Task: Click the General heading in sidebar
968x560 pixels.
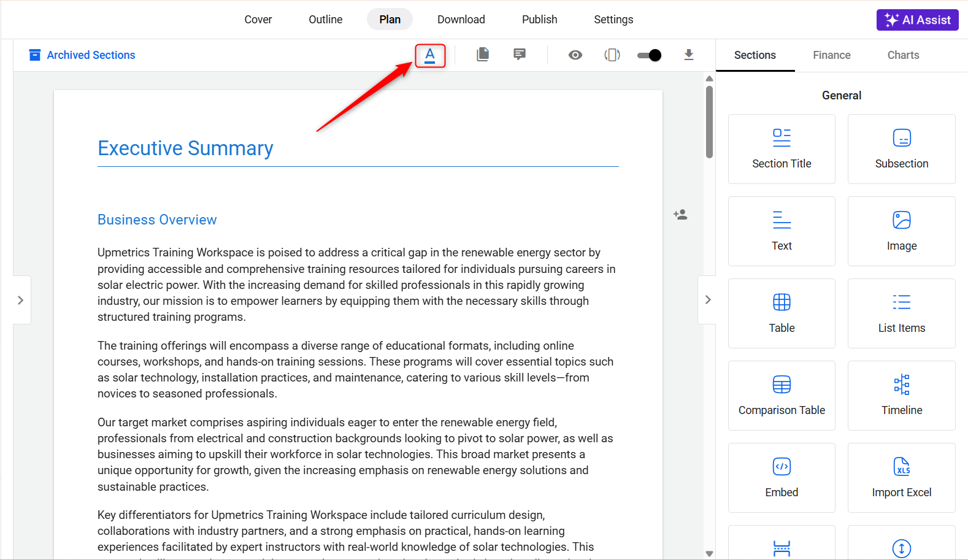Action: coord(842,96)
